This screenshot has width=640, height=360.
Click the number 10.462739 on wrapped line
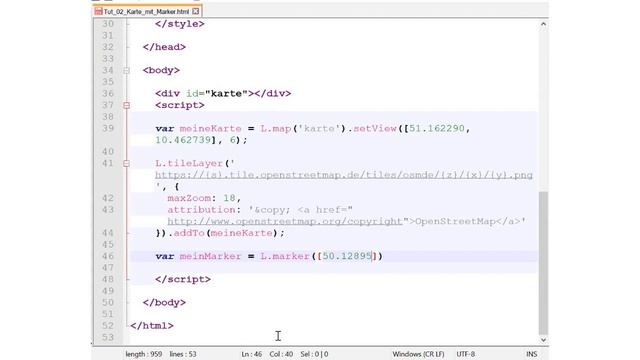tap(183, 140)
